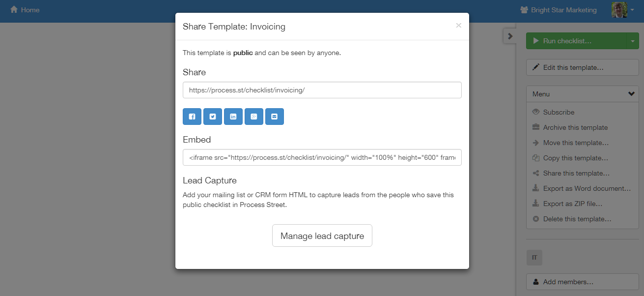The image size is (644, 296).
Task: Share template on Facebook
Action: (x=192, y=117)
